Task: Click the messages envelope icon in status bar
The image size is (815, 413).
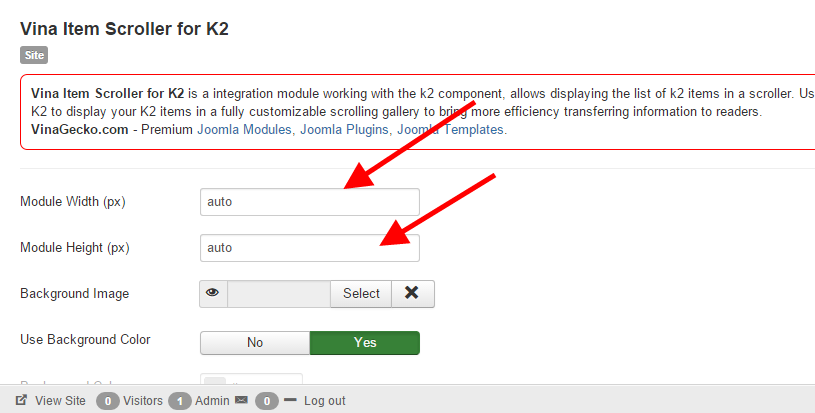Action: pos(241,401)
